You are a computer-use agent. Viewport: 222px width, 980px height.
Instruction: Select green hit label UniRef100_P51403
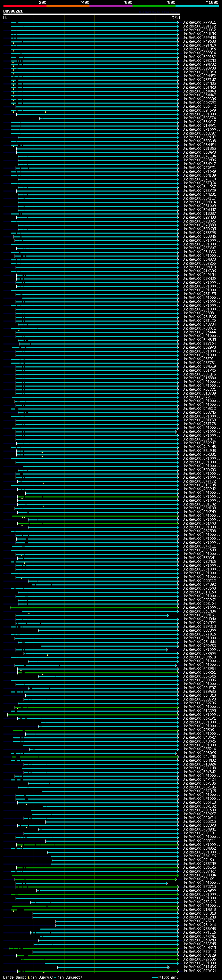(199, 523)
